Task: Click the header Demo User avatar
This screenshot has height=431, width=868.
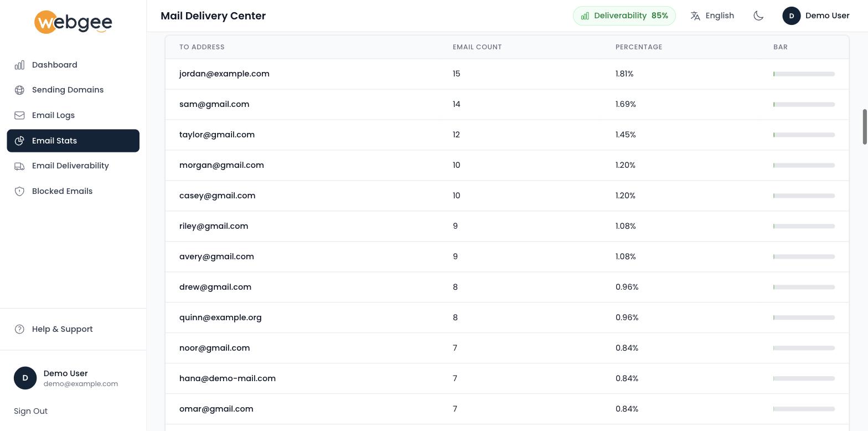Action: (x=792, y=16)
